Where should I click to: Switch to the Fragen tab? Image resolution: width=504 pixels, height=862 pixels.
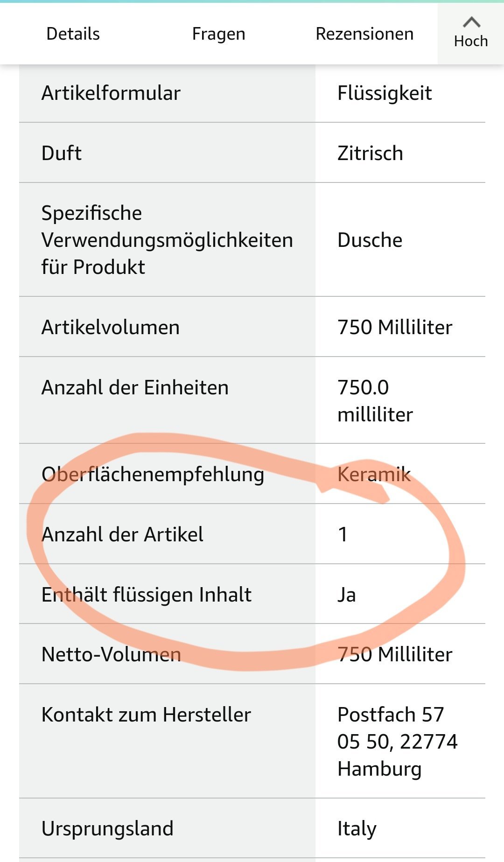point(218,34)
